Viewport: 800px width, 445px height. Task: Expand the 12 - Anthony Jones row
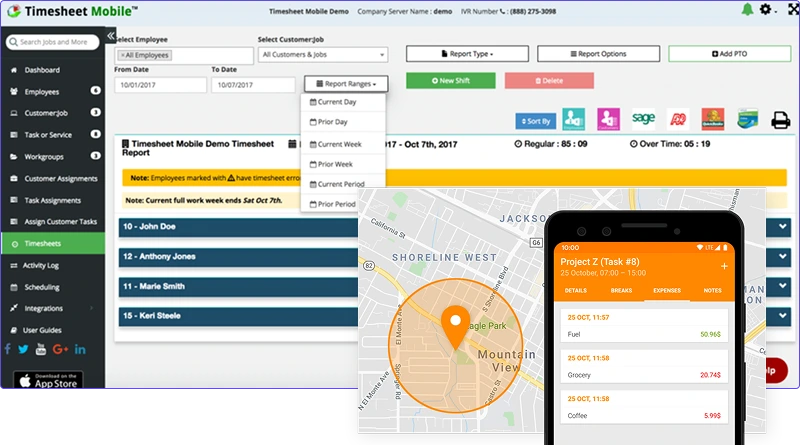coord(783,257)
